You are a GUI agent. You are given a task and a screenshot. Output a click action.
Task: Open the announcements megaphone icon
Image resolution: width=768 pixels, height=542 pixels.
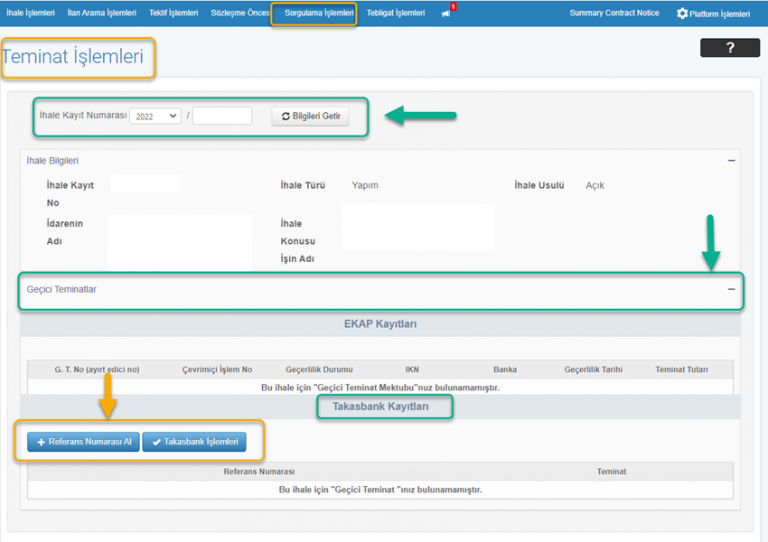(x=445, y=13)
